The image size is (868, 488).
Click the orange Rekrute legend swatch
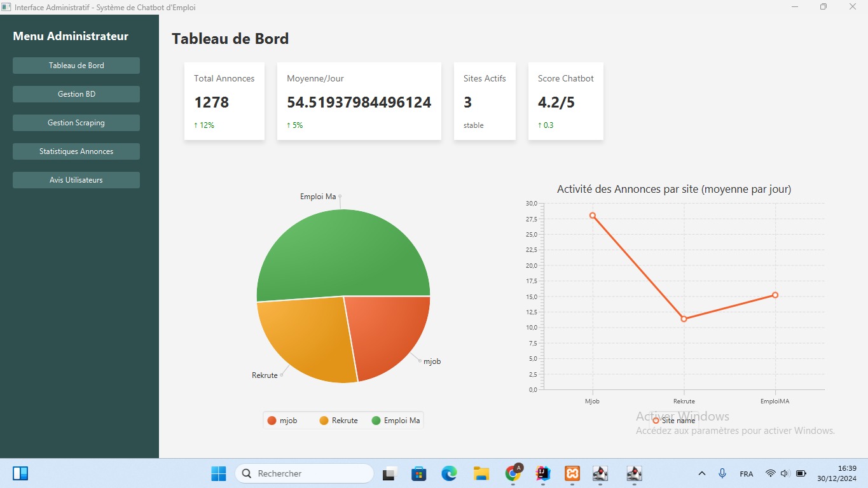tap(324, 421)
